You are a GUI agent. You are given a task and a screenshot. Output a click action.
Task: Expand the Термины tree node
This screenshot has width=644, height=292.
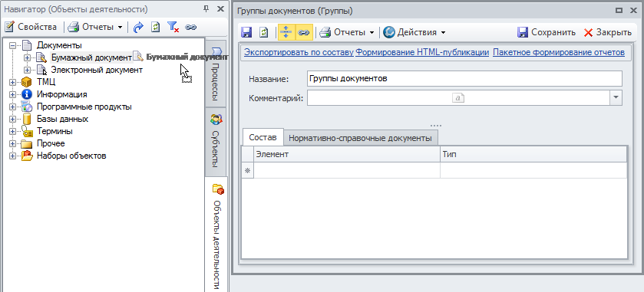pyautogui.click(x=13, y=131)
